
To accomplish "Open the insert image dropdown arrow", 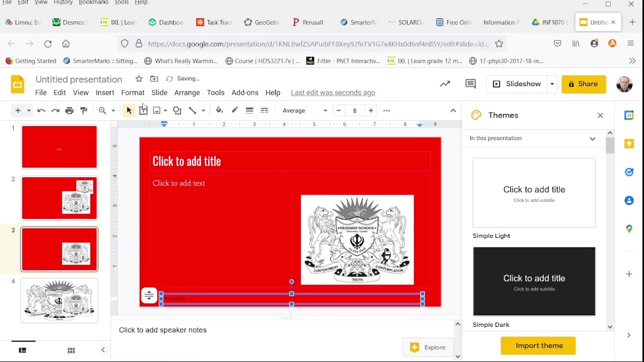I will pyautogui.click(x=165, y=111).
